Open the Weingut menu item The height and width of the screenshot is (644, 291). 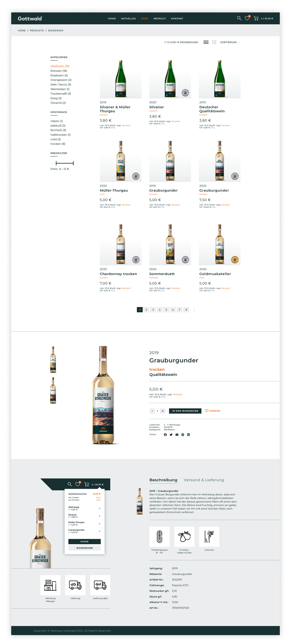pyautogui.click(x=160, y=19)
